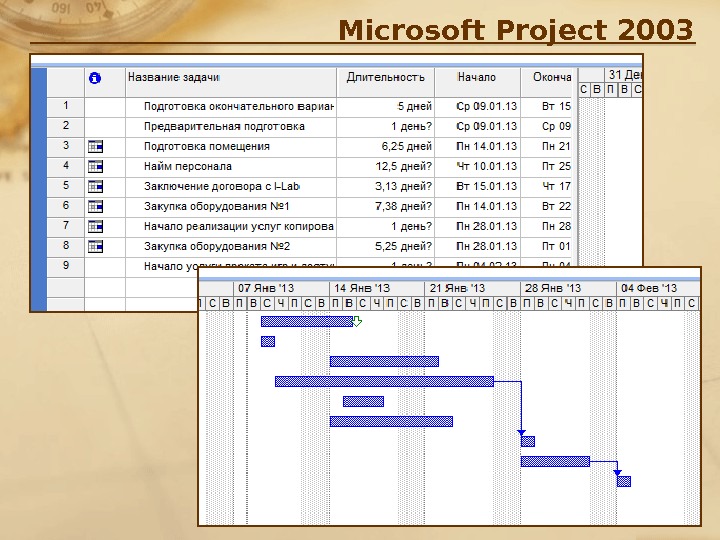Select row number 3 header

coord(66,146)
